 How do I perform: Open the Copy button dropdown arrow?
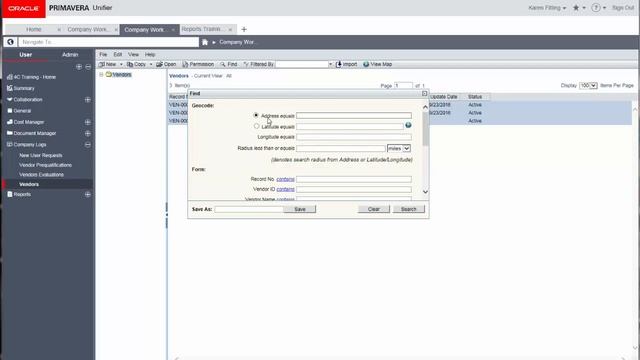click(151, 64)
